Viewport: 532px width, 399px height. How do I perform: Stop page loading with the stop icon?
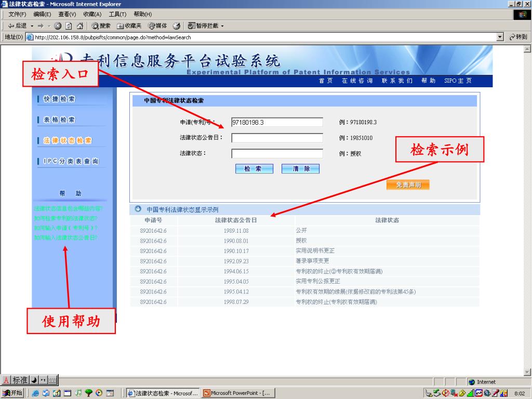tap(58, 26)
